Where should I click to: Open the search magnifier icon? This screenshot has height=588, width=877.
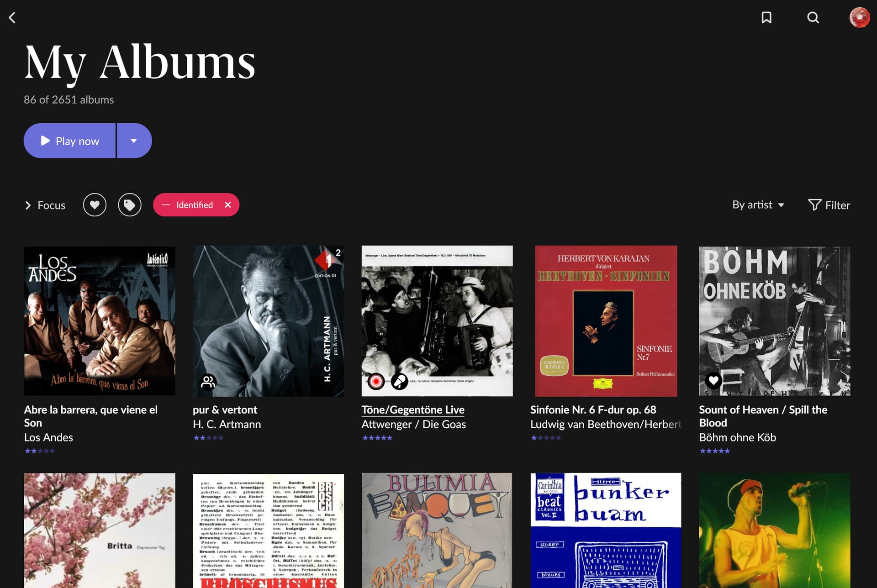tap(813, 18)
